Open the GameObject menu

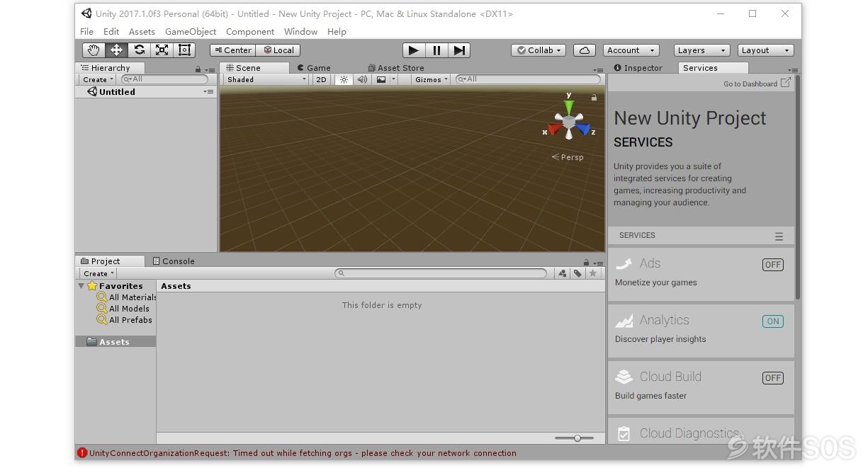191,31
